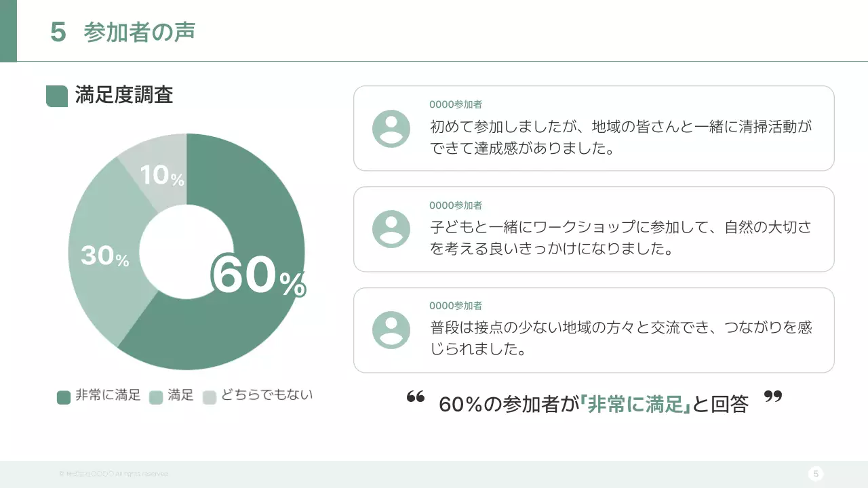This screenshot has width=868, height=488.
Task: Click the 満足 legend color swatch
Action: tap(156, 397)
